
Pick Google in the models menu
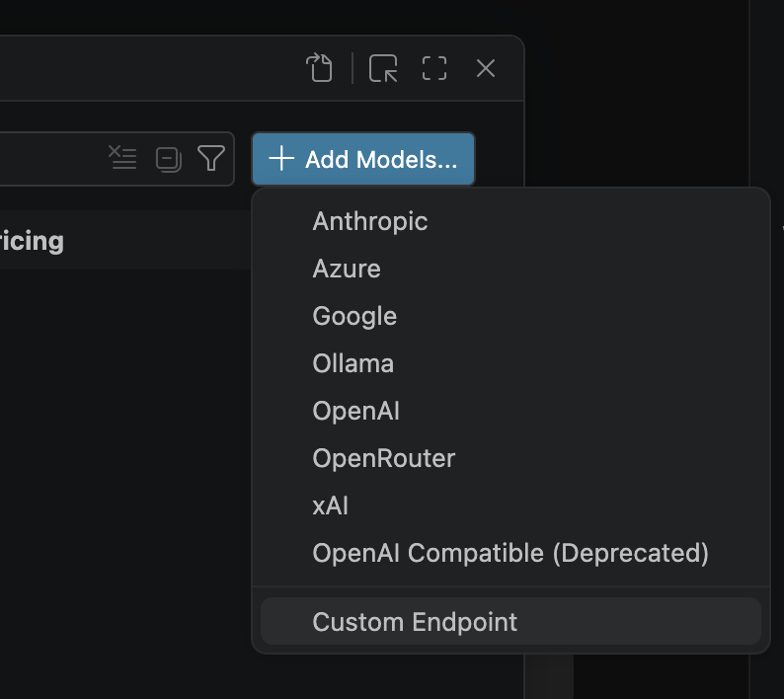510,316
